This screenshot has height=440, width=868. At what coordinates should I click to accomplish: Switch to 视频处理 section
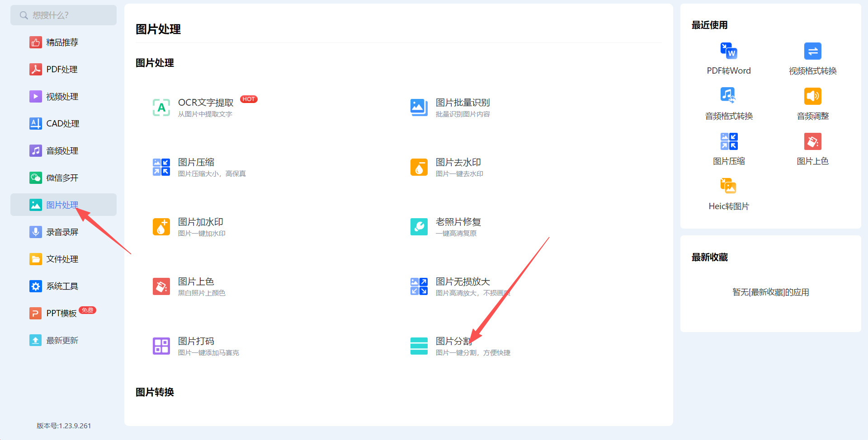tap(63, 97)
